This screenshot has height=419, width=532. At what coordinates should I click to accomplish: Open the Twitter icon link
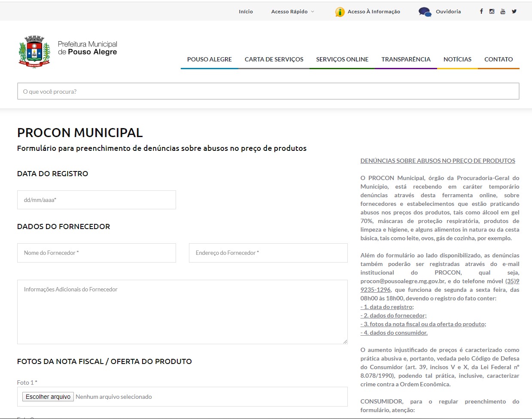(514, 12)
